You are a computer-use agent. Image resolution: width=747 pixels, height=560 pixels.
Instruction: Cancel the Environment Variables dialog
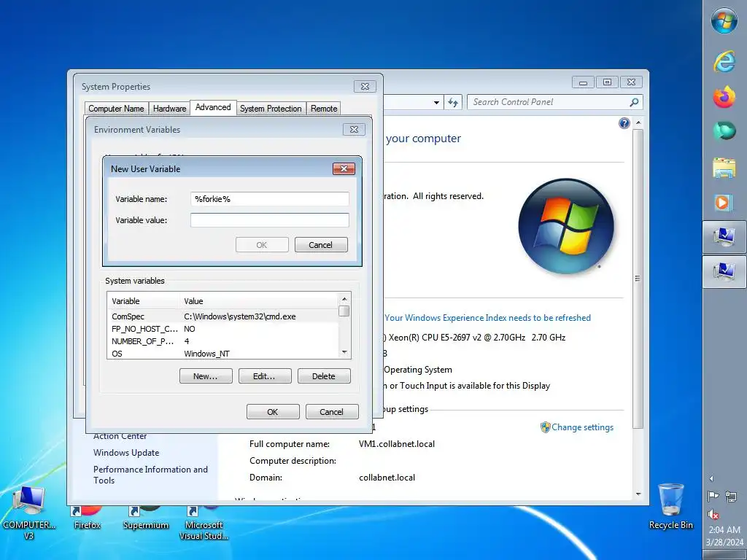[332, 412]
